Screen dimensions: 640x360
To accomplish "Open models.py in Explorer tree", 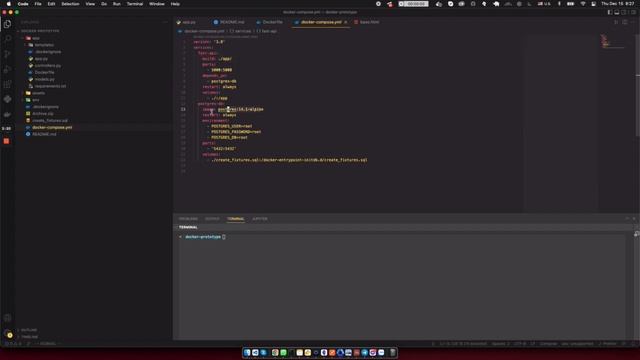I will [44, 79].
